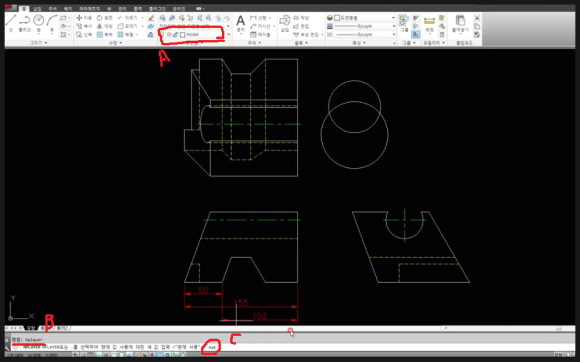Click the Leader (지시선) tool
The image size is (580, 362).
click(260, 26)
